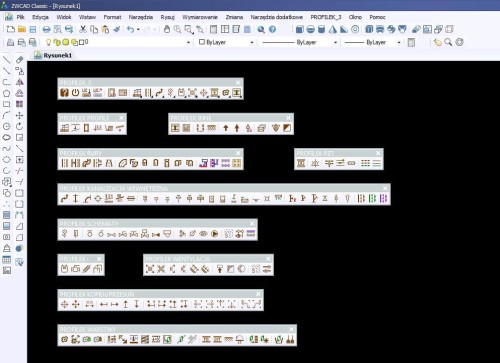The image size is (500, 363).
Task: Click the Paste clipboard icon
Action: 105,29
